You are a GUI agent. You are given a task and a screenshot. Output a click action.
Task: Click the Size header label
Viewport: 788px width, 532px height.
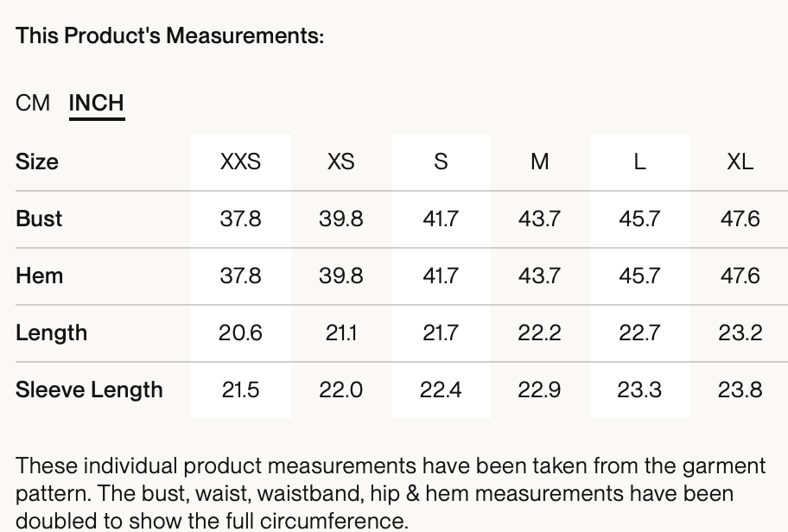tap(37, 161)
